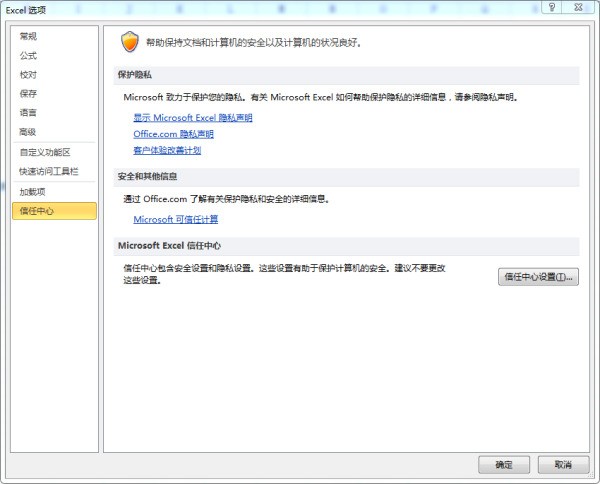The image size is (600, 484).
Task: Open the 常规 settings category
Action: 28,36
